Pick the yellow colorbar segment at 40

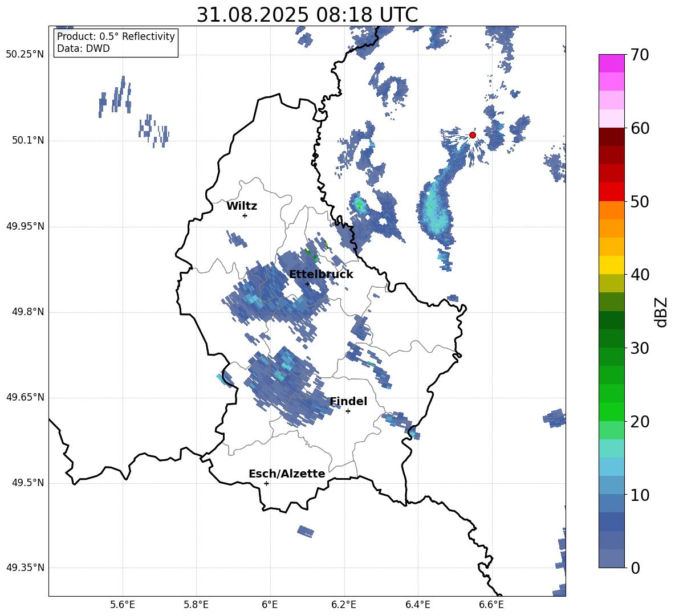point(611,265)
